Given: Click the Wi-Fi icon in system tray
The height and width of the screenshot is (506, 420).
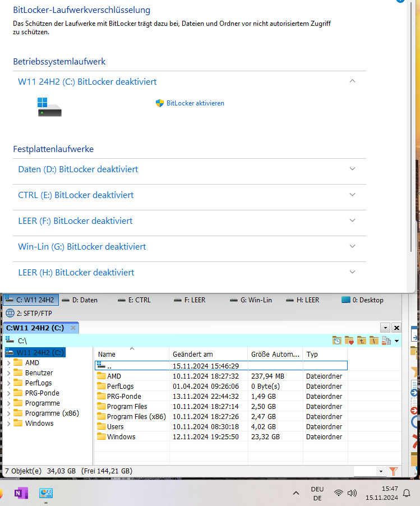Looking at the screenshot, I should coord(338,493).
